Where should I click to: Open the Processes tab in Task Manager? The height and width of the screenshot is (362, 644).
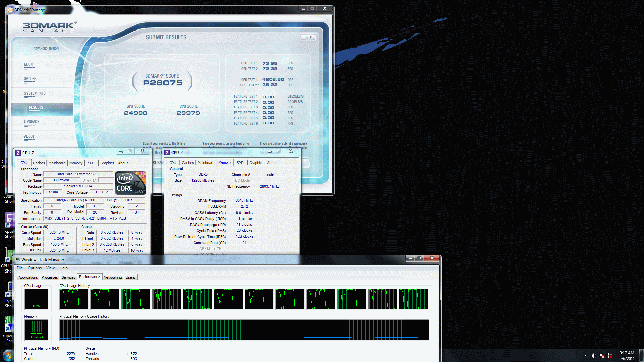pyautogui.click(x=49, y=277)
